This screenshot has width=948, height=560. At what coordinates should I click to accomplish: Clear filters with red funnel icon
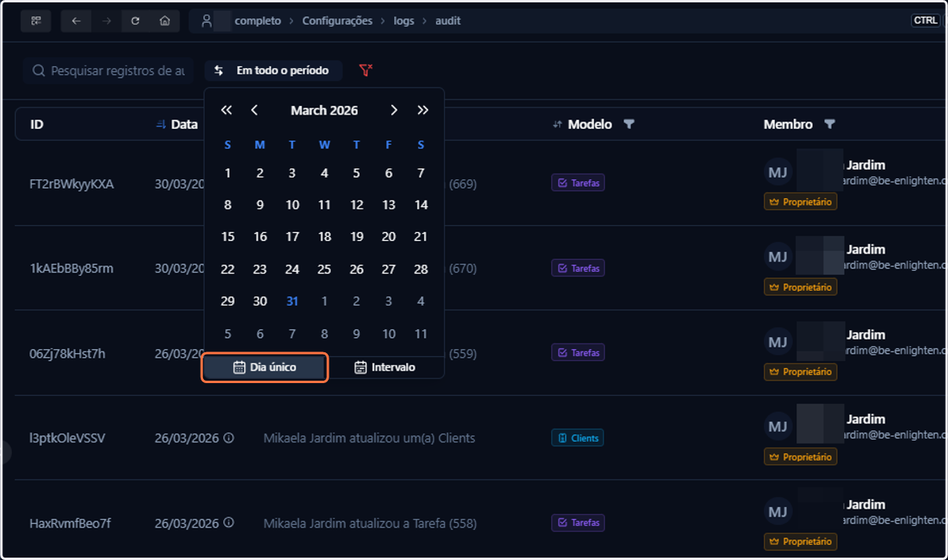click(365, 70)
